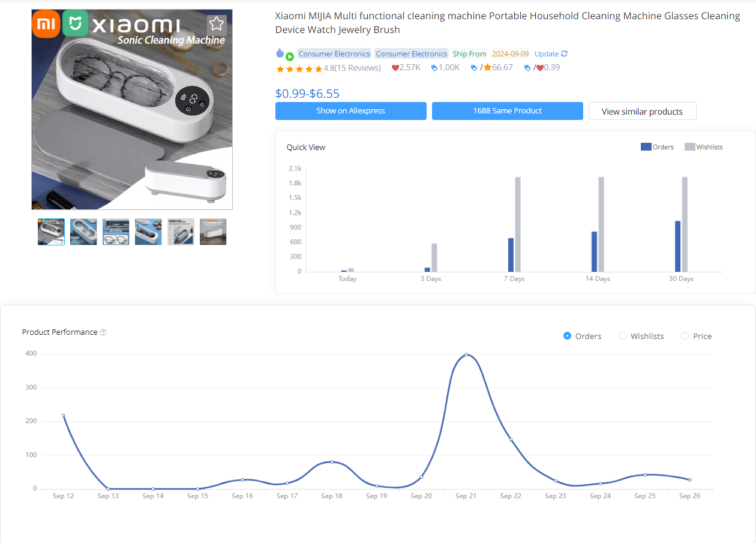Image resolution: width=756 pixels, height=543 pixels.
Task: Open the fifth product thumbnail
Action: (x=181, y=232)
